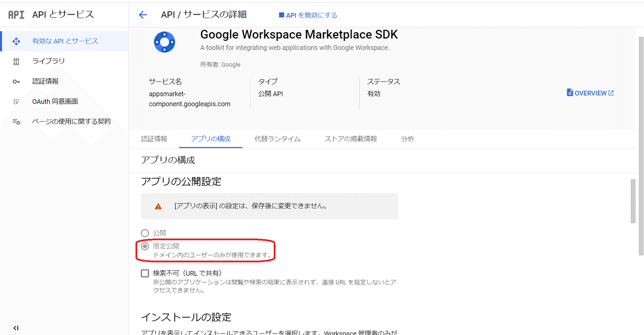The height and width of the screenshot is (335, 644).
Task: Click the API を無効にする button
Action: pyautogui.click(x=308, y=15)
